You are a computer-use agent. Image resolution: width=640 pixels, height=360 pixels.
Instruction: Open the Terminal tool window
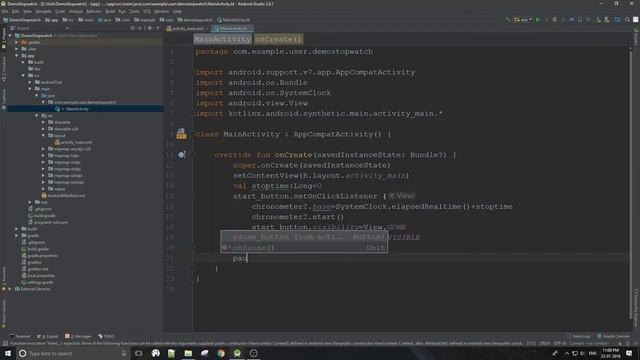pos(20,336)
